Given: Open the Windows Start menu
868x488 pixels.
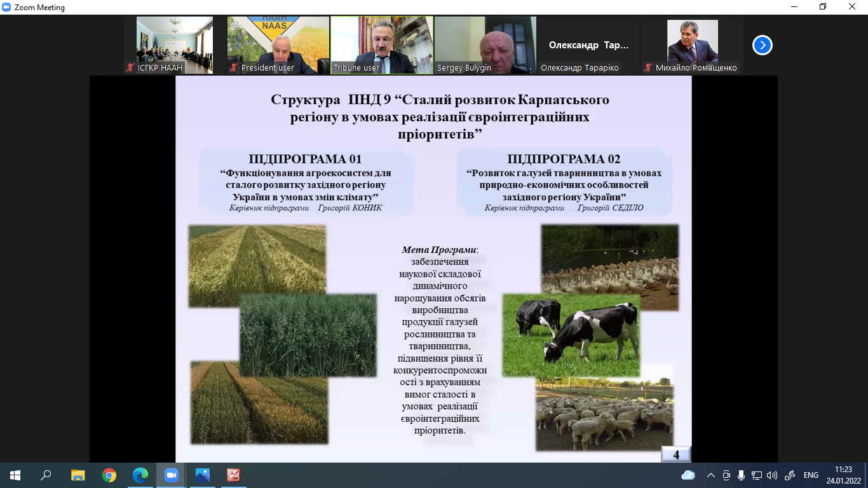Looking at the screenshot, I should [15, 475].
